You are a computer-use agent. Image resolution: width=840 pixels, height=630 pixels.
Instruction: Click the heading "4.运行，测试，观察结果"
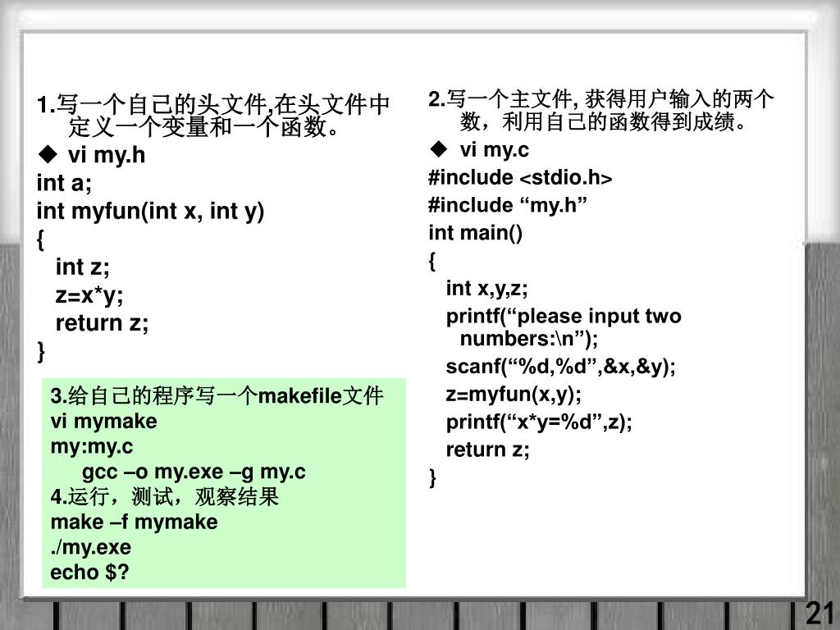point(164,496)
